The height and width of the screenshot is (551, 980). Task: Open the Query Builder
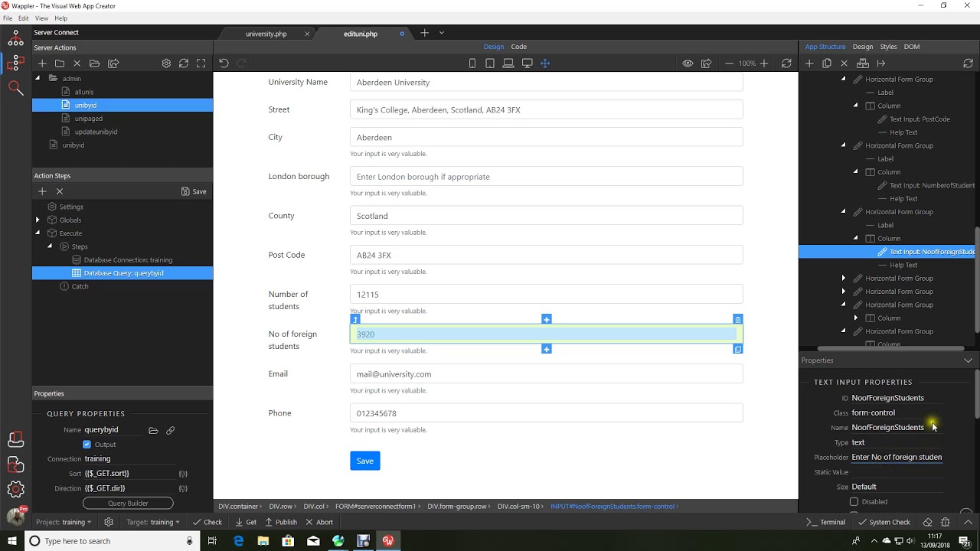128,504
